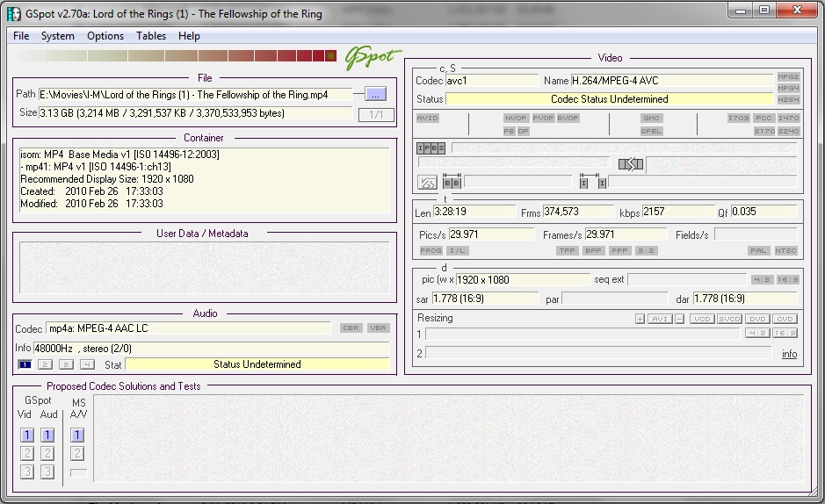This screenshot has height=504, width=825.
Task: Click the 4:3 indicator beside seq ext
Action: 762,279
